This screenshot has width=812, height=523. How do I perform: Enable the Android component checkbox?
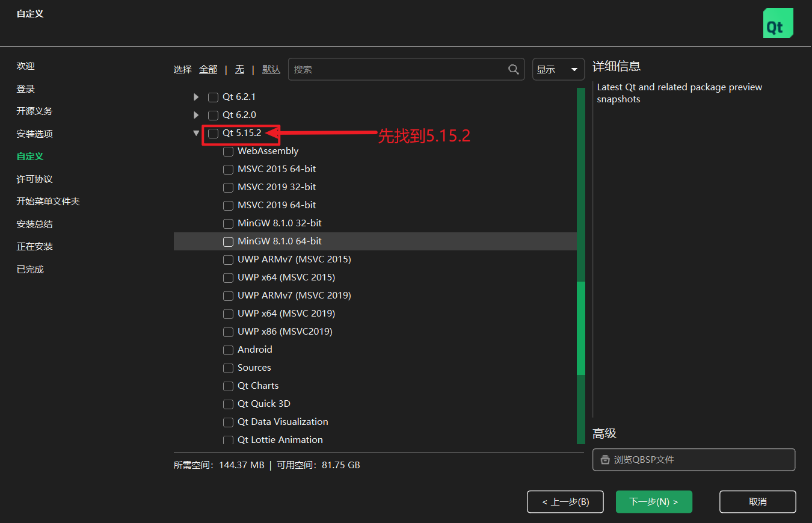(228, 350)
